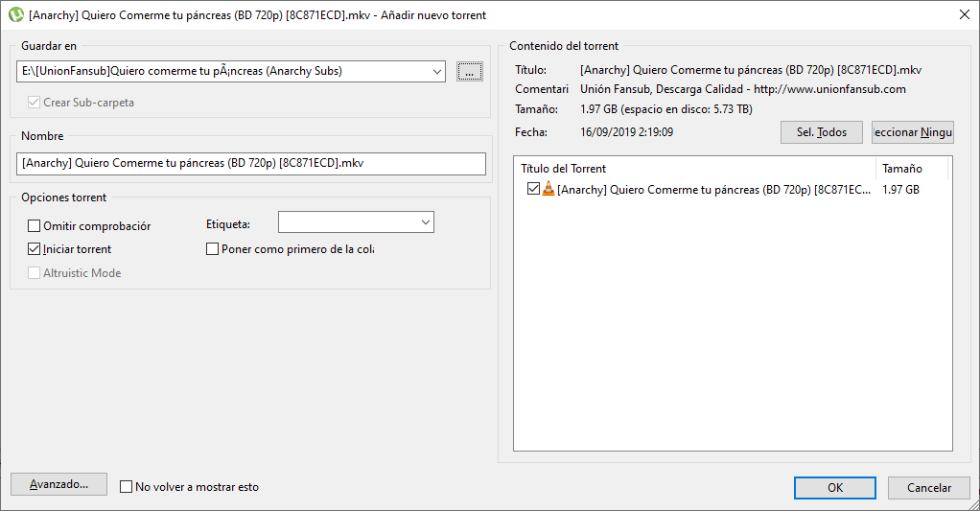Check No volver a mostrar esto

pos(126,487)
